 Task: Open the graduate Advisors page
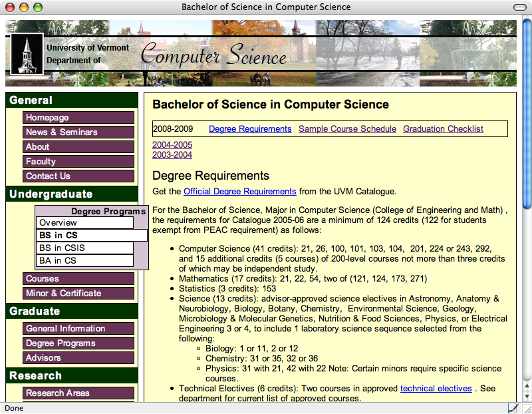point(78,357)
